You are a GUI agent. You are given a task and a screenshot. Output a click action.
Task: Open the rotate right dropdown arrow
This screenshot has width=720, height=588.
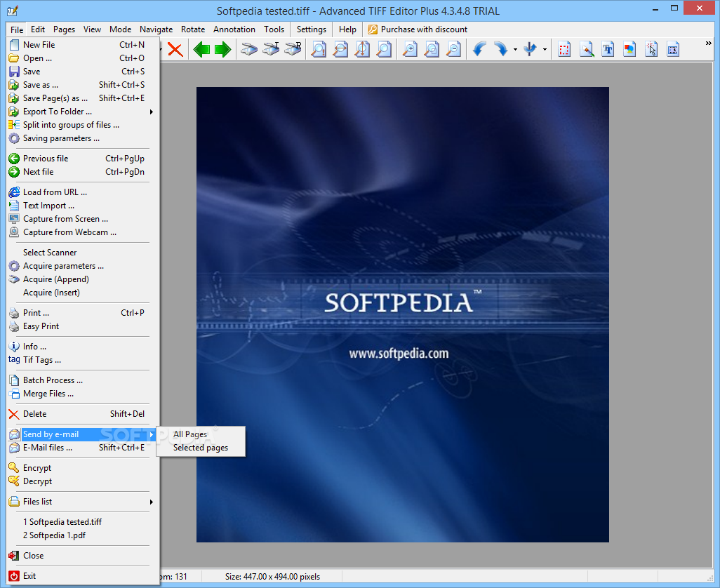click(515, 49)
